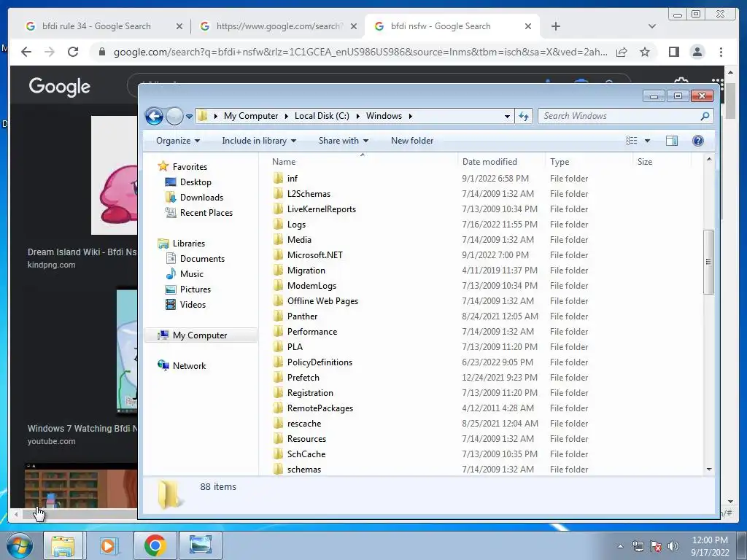Expand the arrow after Local Disk (C:)

(x=357, y=116)
